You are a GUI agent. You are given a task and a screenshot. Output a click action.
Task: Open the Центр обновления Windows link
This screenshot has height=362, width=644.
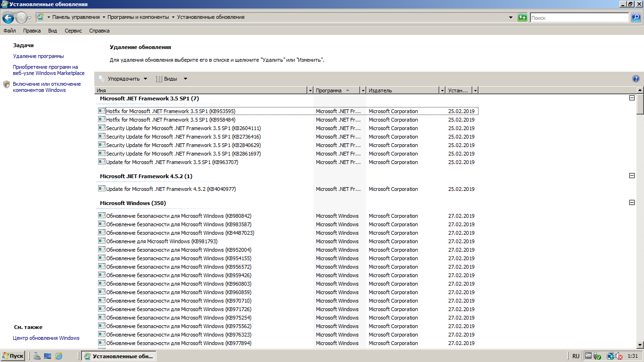point(46,338)
